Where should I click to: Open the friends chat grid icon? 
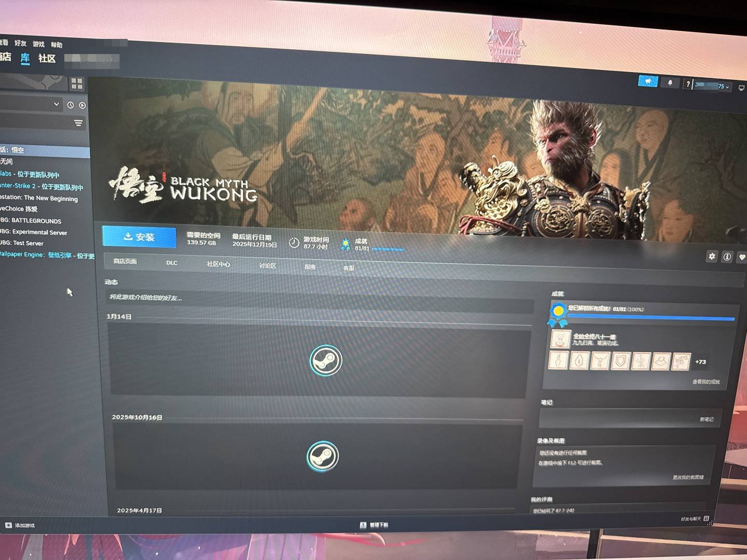click(x=706, y=519)
